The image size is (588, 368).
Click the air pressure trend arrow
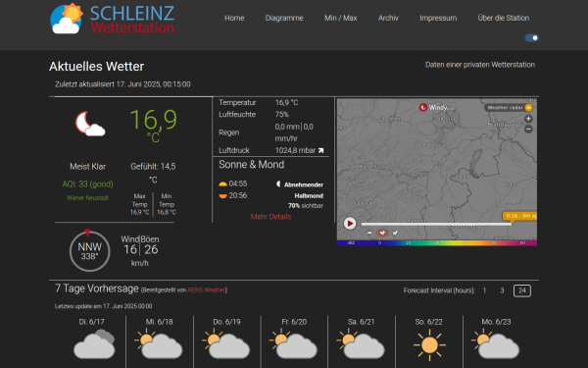pos(320,150)
